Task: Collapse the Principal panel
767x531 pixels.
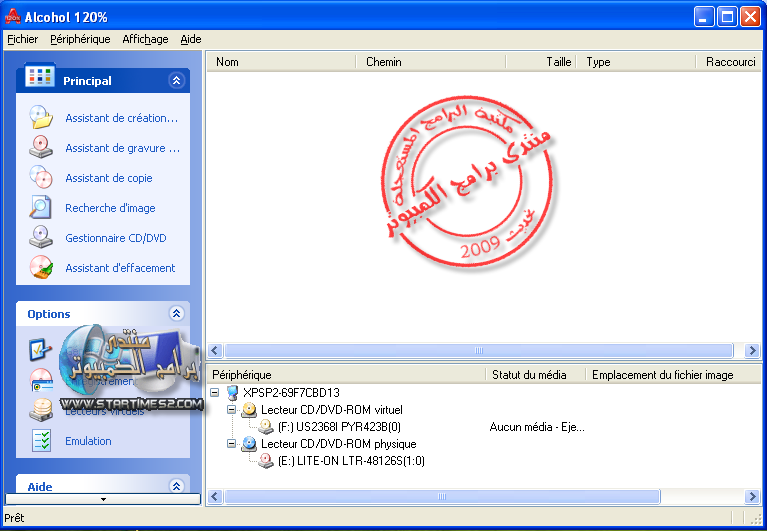Action: click(177, 80)
